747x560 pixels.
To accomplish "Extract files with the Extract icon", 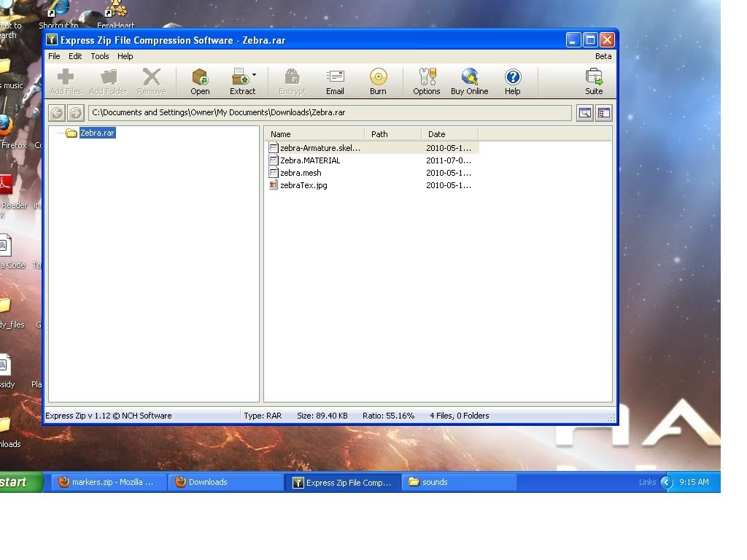I will tap(241, 82).
